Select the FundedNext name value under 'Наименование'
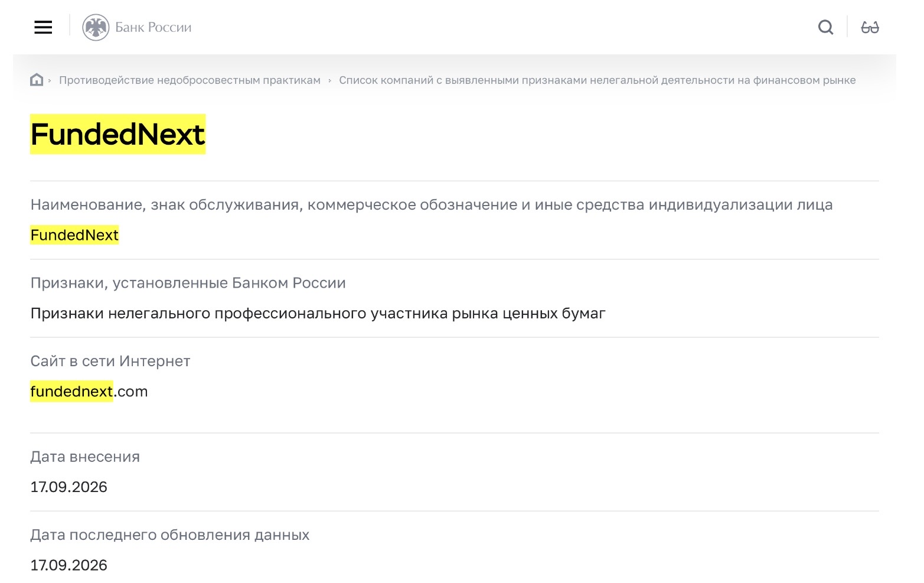Viewport: 924px width, 583px height. tap(74, 235)
